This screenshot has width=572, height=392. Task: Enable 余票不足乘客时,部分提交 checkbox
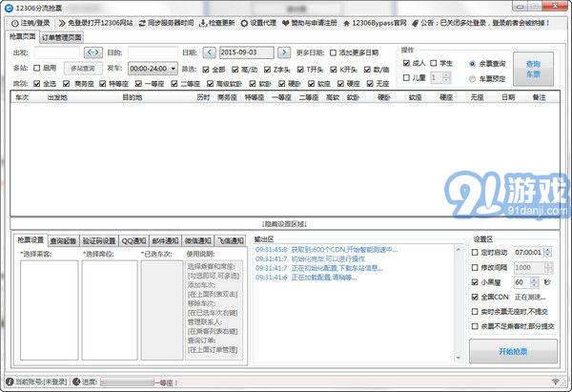click(x=475, y=326)
